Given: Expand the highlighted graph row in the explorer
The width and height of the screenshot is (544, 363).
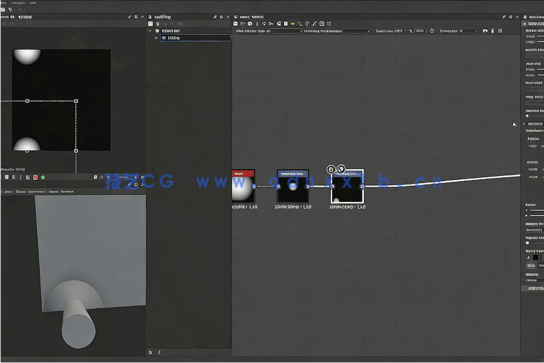Looking at the screenshot, I should (x=156, y=37).
